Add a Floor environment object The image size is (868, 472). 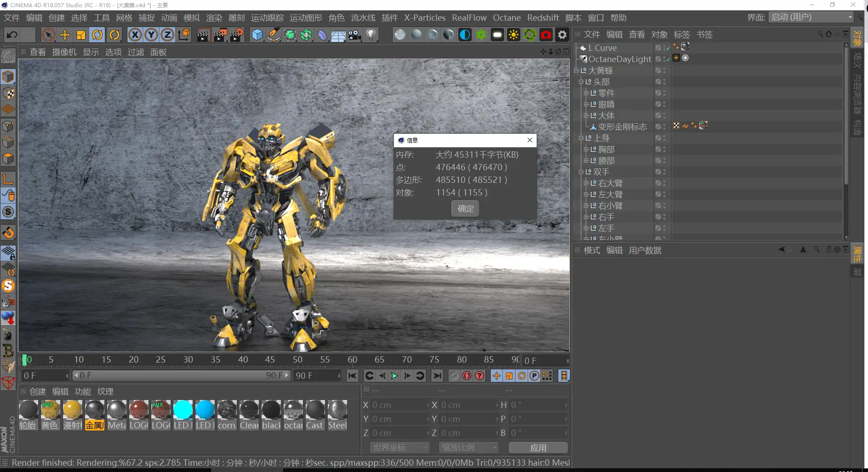(x=338, y=35)
